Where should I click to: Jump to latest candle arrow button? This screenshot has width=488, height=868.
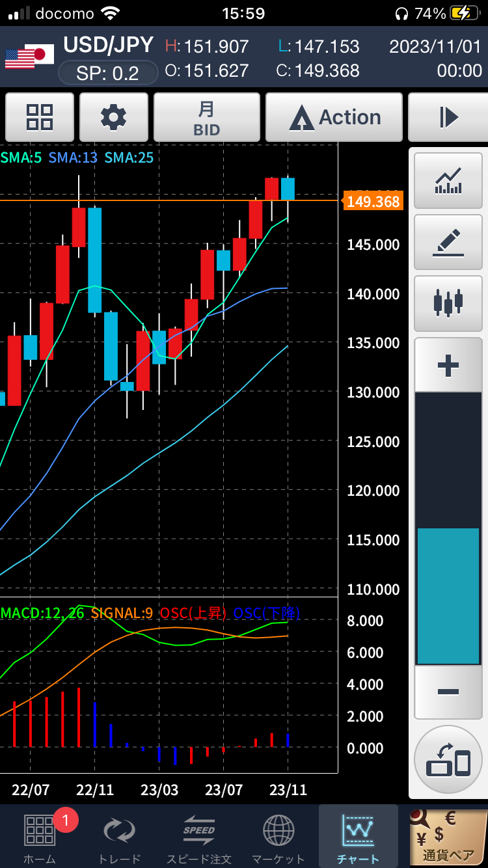448,117
